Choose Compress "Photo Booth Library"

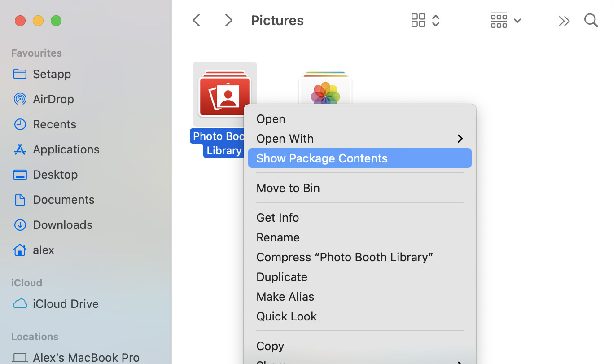coord(360,257)
